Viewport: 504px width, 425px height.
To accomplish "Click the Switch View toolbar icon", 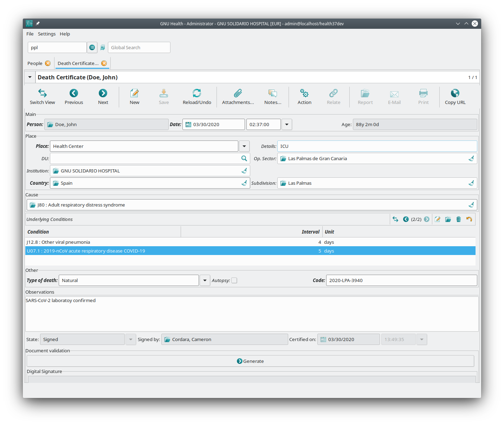I will [x=42, y=97].
